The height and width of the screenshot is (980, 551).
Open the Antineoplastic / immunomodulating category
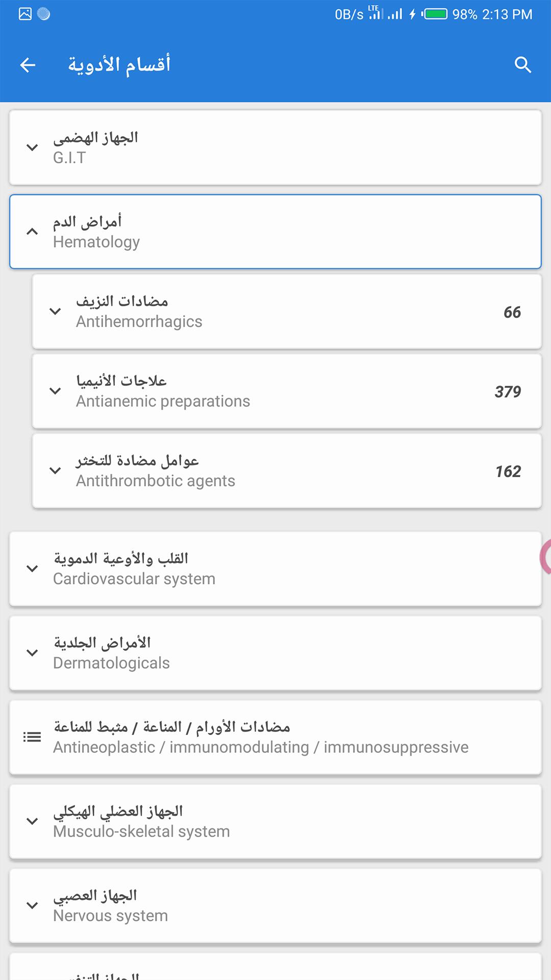pos(260,737)
